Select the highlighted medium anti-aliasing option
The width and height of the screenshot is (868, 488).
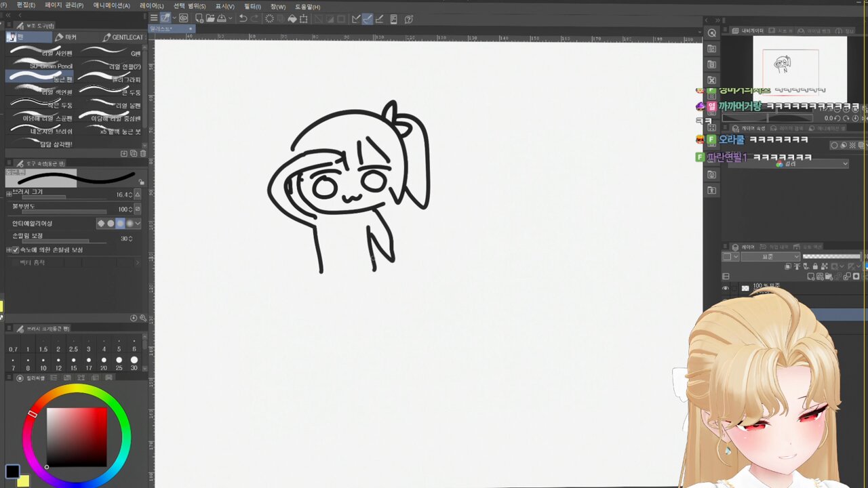(x=120, y=223)
